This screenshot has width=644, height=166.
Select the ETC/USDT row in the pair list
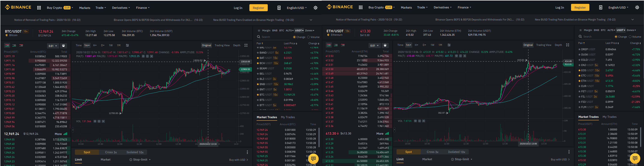click(x=609, y=76)
